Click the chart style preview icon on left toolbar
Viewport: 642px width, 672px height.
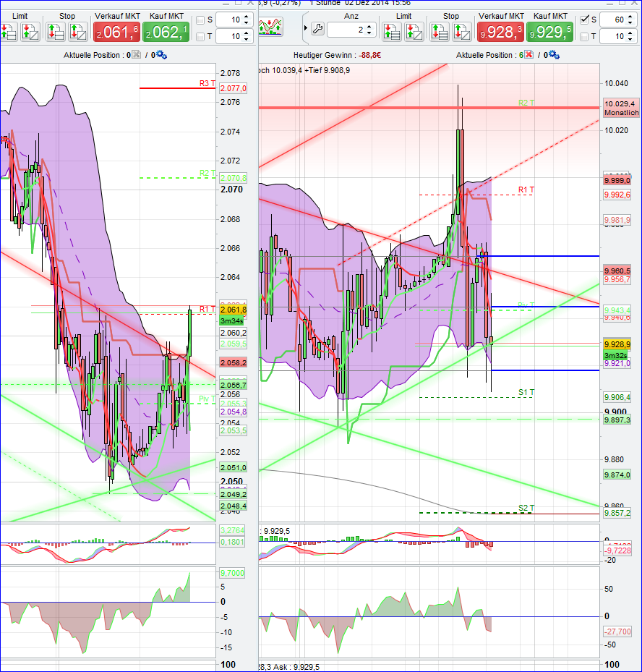coord(271,27)
